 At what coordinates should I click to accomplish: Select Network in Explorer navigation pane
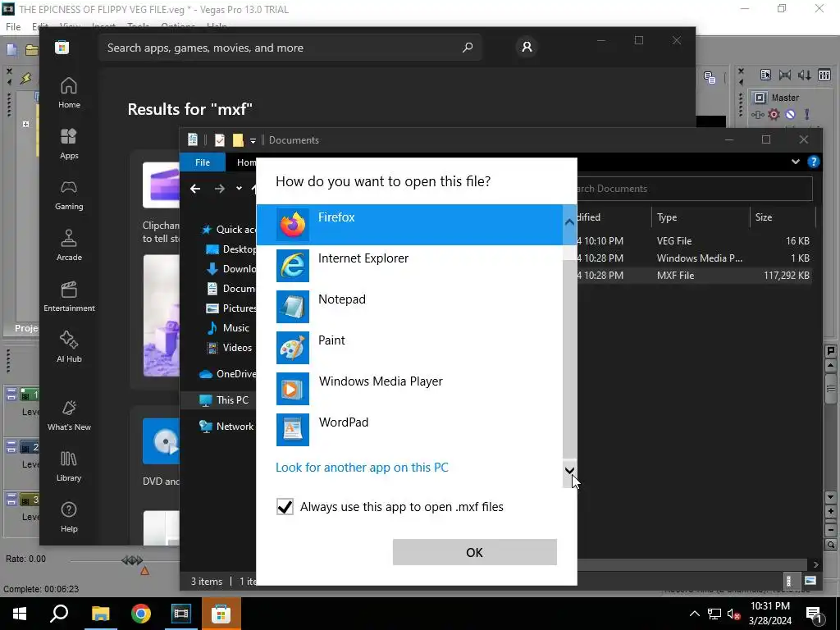(226, 427)
